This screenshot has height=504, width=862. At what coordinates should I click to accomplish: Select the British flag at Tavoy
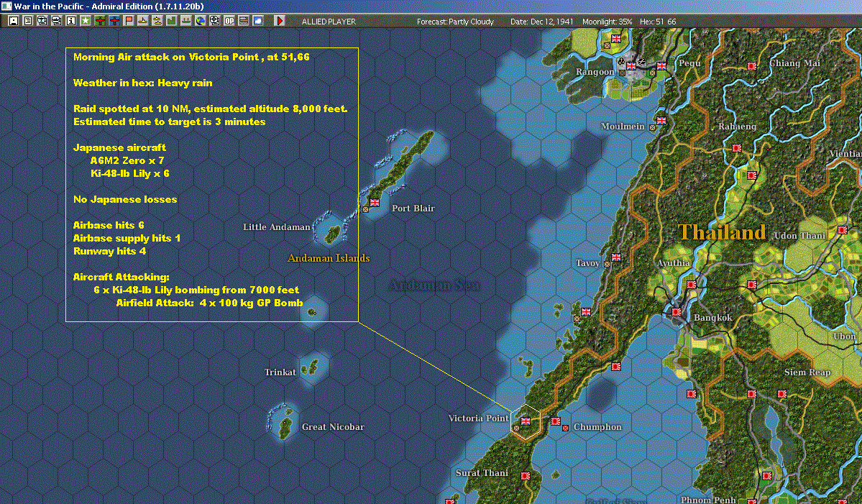616,257
